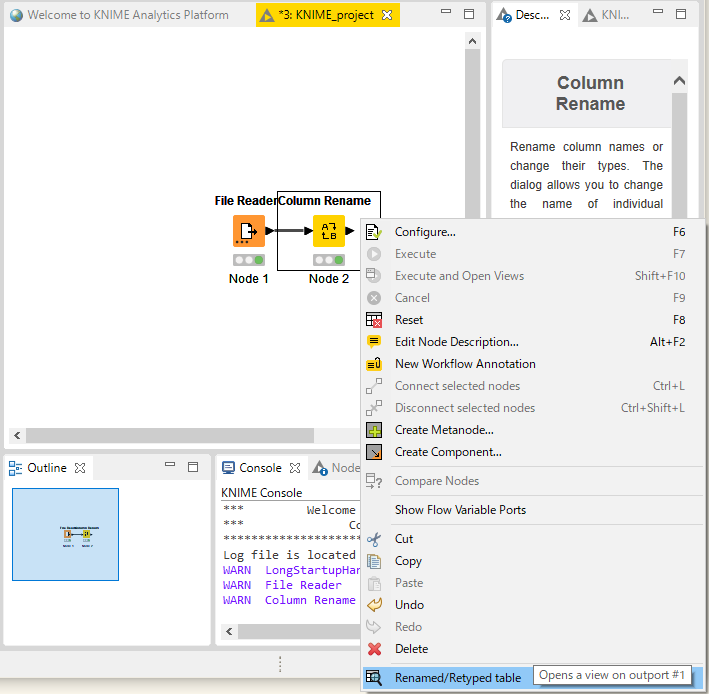This screenshot has width=709, height=694.
Task: Click the workflow horizontal scrollbar thumb
Action: (x=170, y=436)
